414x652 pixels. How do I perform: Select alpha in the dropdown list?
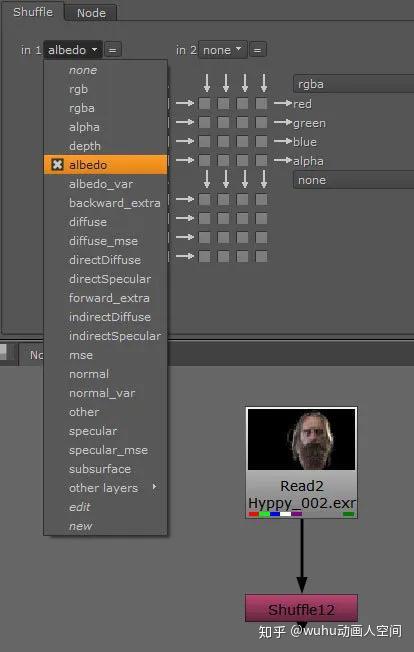point(106,127)
